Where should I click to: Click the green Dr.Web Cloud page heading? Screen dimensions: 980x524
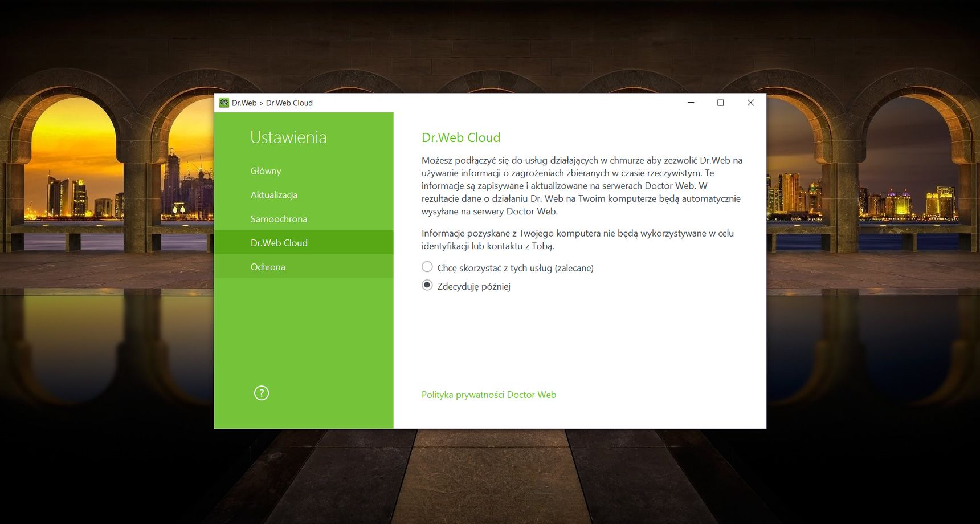461,137
